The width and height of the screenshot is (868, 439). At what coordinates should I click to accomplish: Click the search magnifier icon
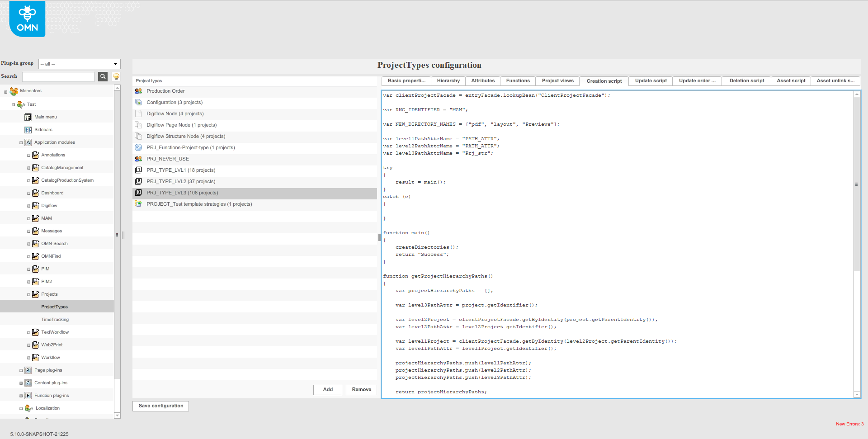click(x=103, y=76)
